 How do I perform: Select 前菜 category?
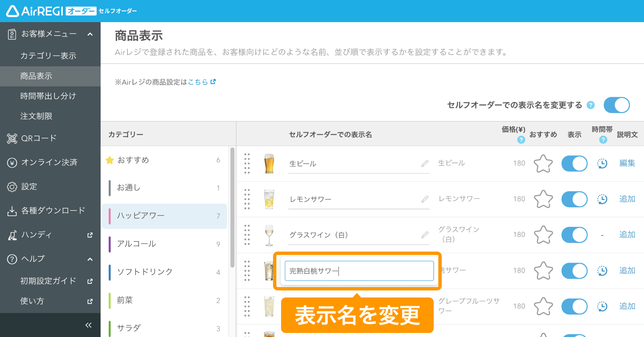pyautogui.click(x=164, y=300)
